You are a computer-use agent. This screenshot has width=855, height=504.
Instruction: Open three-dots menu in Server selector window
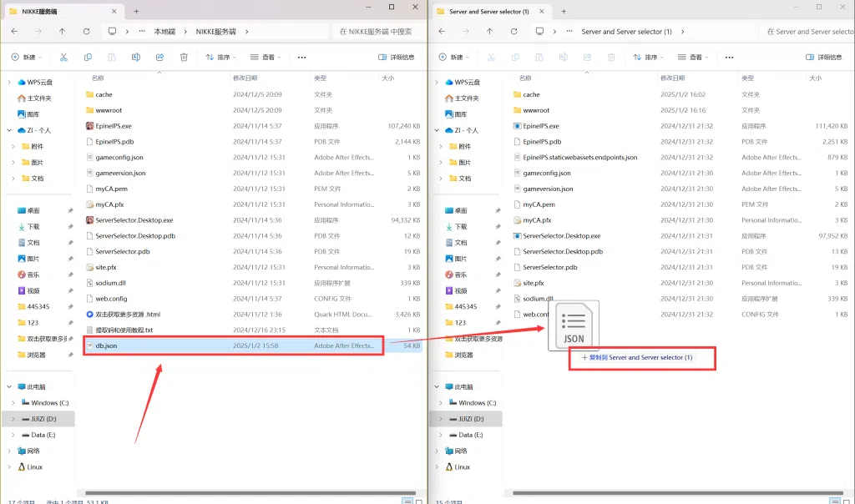[x=729, y=58]
